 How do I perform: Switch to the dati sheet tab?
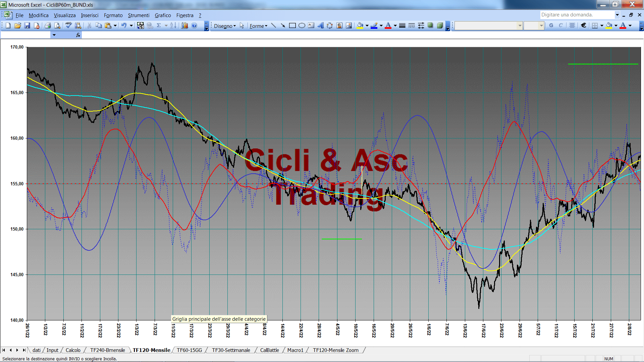pos(36,350)
